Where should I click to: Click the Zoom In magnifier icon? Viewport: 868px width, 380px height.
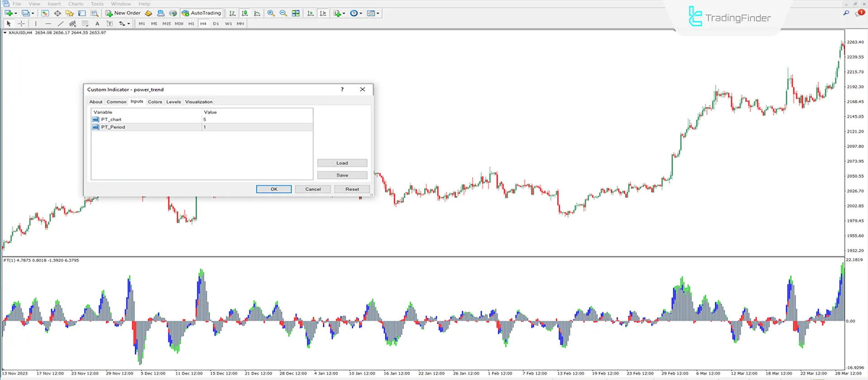pos(271,13)
